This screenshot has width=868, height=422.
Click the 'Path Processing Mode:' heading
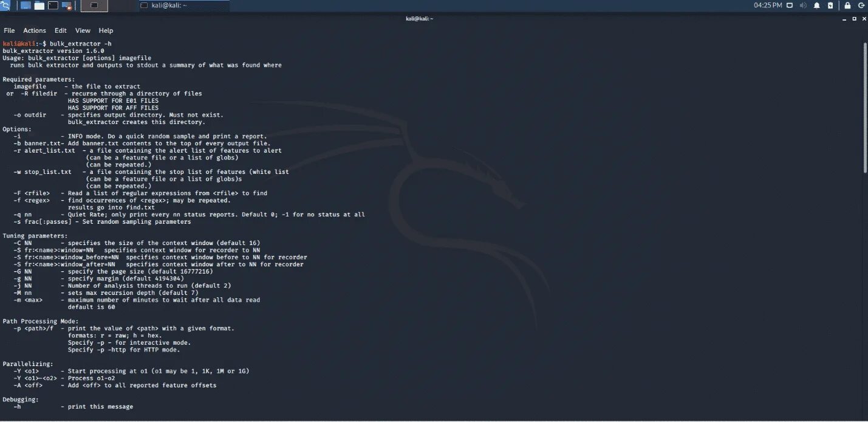pos(41,321)
